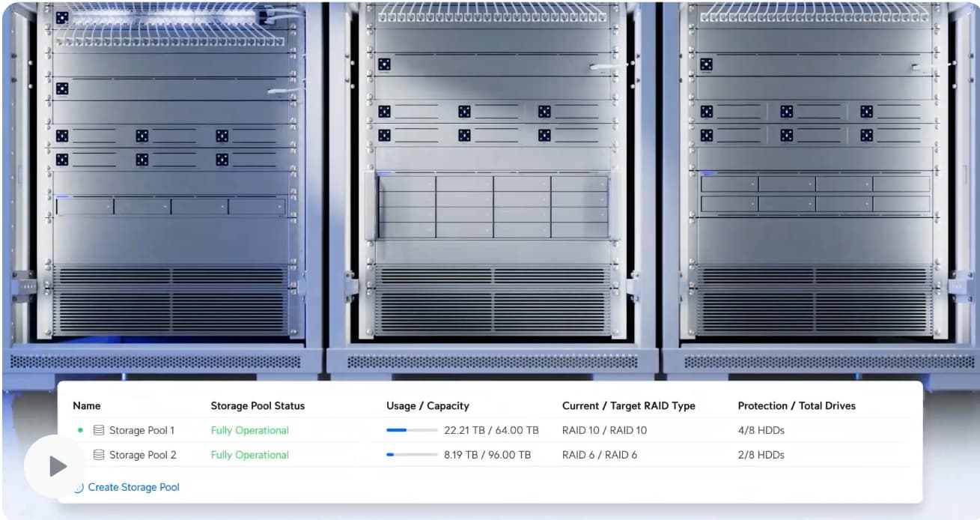Click the Create Storage Pool link
Viewport: 980px width, 520px height.
click(134, 487)
